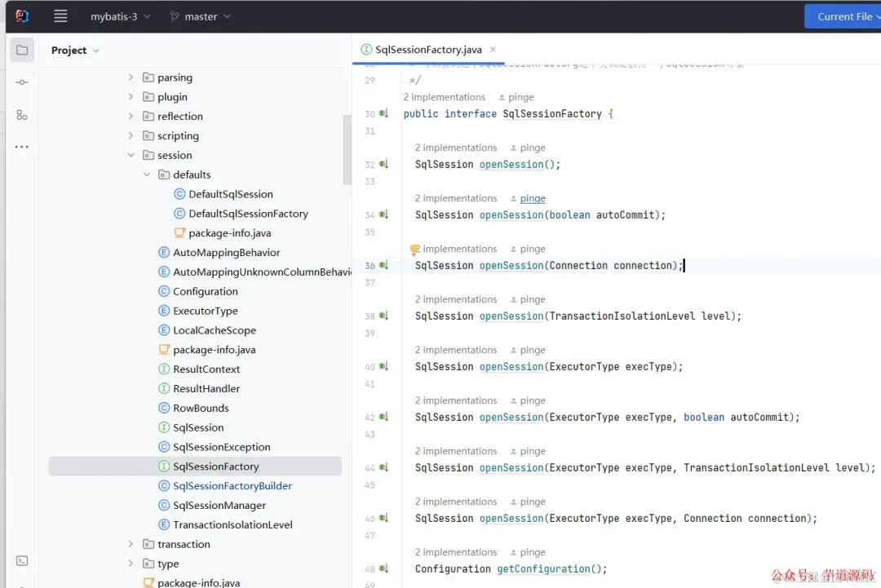Click implemented gutter icon on line 40
This screenshot has width=881, height=588.
(x=383, y=366)
